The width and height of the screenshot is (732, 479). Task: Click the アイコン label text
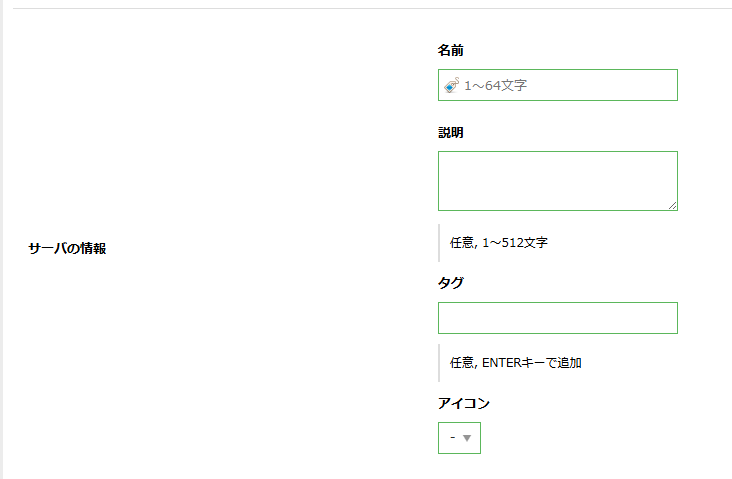[x=464, y=403]
